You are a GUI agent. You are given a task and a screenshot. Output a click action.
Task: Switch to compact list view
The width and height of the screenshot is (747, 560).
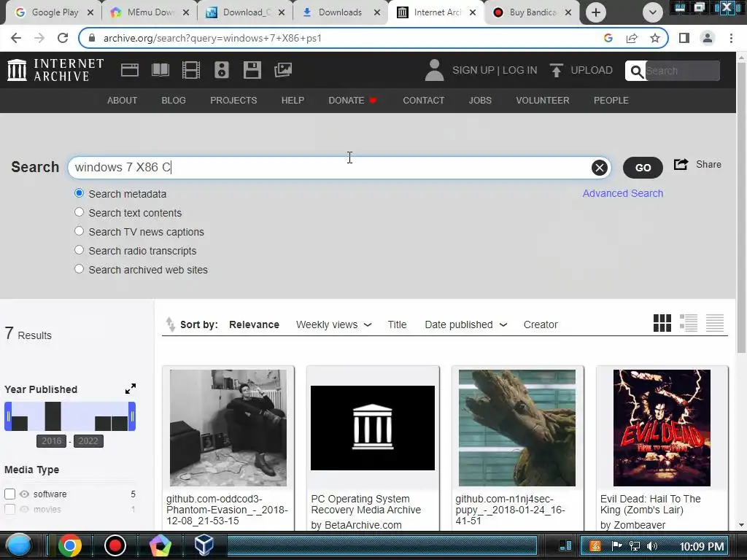pos(715,323)
